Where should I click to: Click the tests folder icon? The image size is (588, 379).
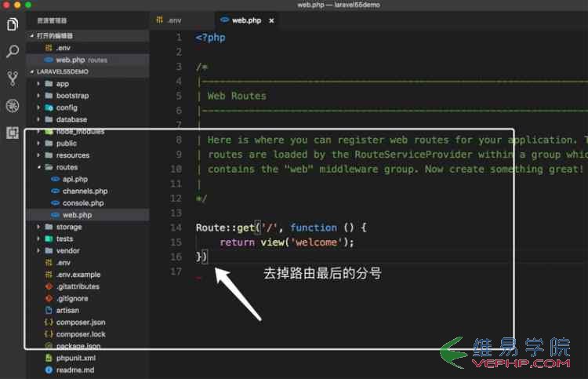pyautogui.click(x=49, y=239)
